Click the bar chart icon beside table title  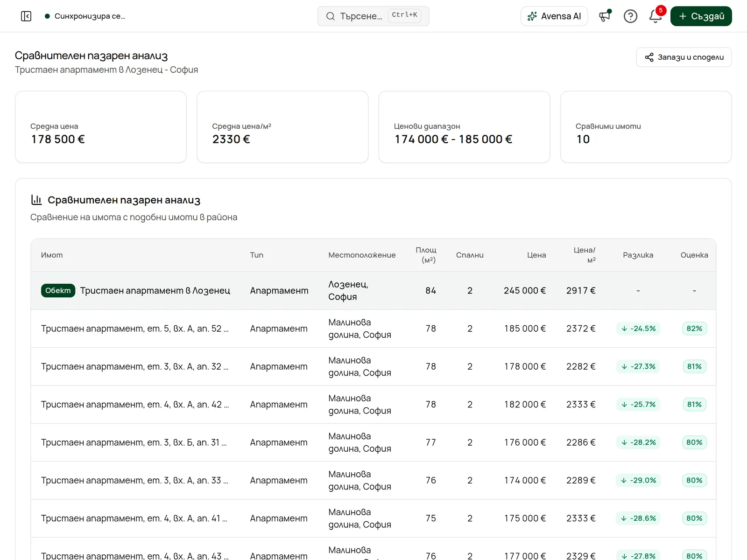click(x=36, y=200)
